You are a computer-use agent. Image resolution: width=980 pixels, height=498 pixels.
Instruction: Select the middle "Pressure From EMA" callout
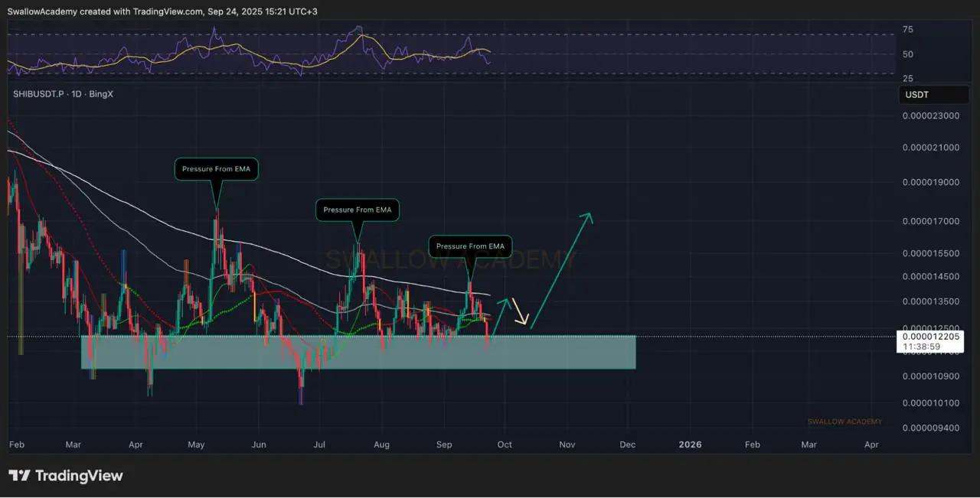coord(358,210)
